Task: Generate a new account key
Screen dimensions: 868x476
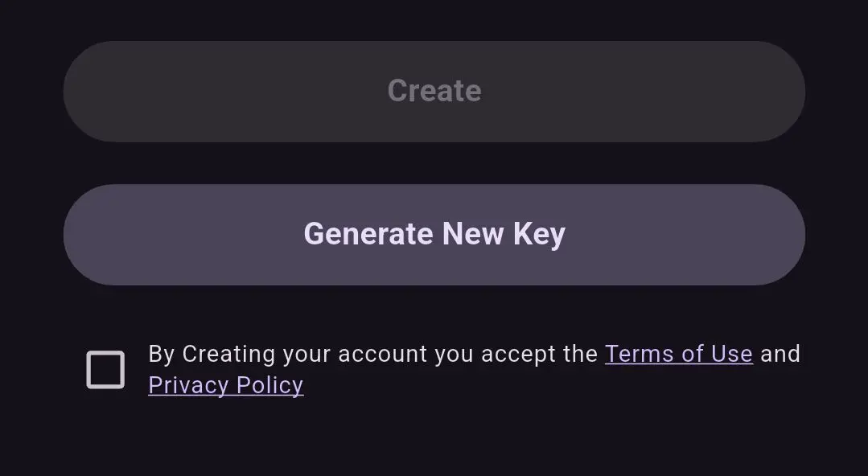Action: tap(434, 234)
